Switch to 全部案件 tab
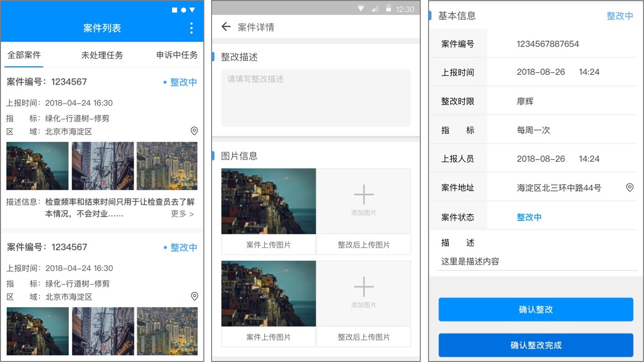The height and width of the screenshot is (362, 644). click(x=24, y=55)
